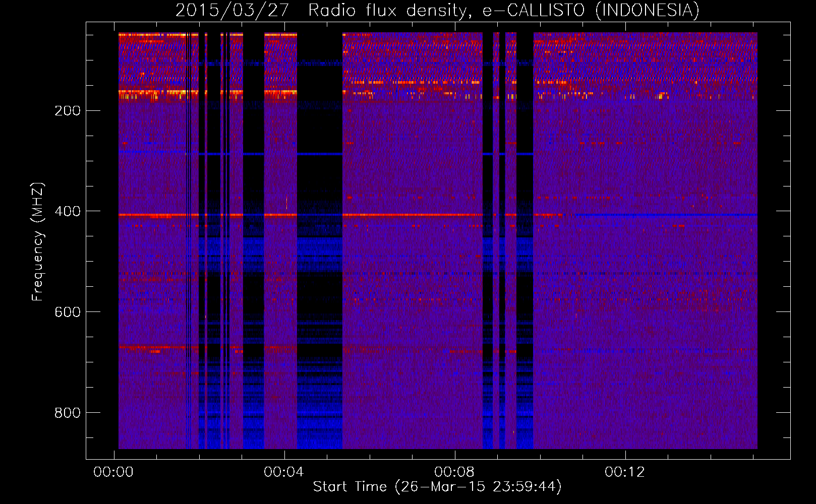Viewport: 816px width, 504px height.
Task: Click the 'Frequency (MHZ)' axis label
Action: [37, 241]
